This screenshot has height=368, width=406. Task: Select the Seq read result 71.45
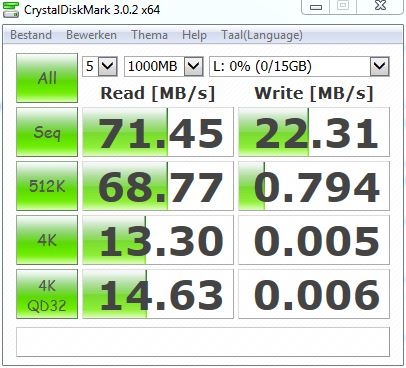click(x=158, y=132)
